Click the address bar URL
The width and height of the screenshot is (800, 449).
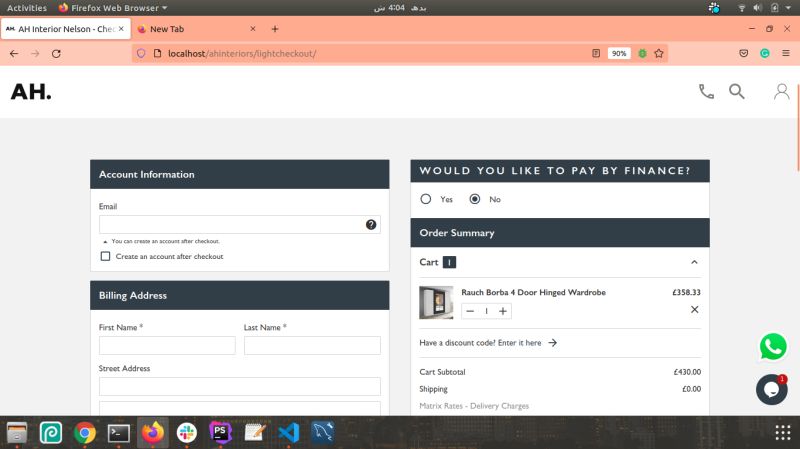coord(242,54)
